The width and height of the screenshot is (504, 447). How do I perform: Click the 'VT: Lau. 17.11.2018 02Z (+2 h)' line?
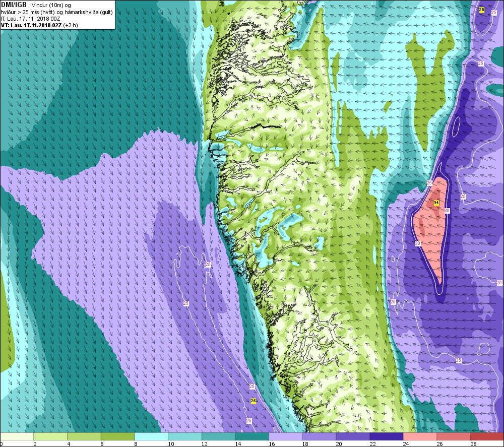point(39,25)
